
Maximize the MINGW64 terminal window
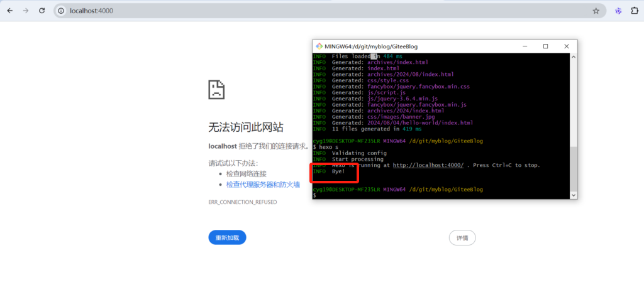pyautogui.click(x=545, y=46)
